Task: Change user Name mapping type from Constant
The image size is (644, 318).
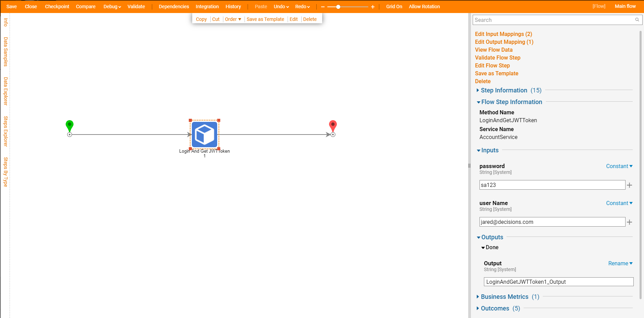Action: click(x=619, y=203)
